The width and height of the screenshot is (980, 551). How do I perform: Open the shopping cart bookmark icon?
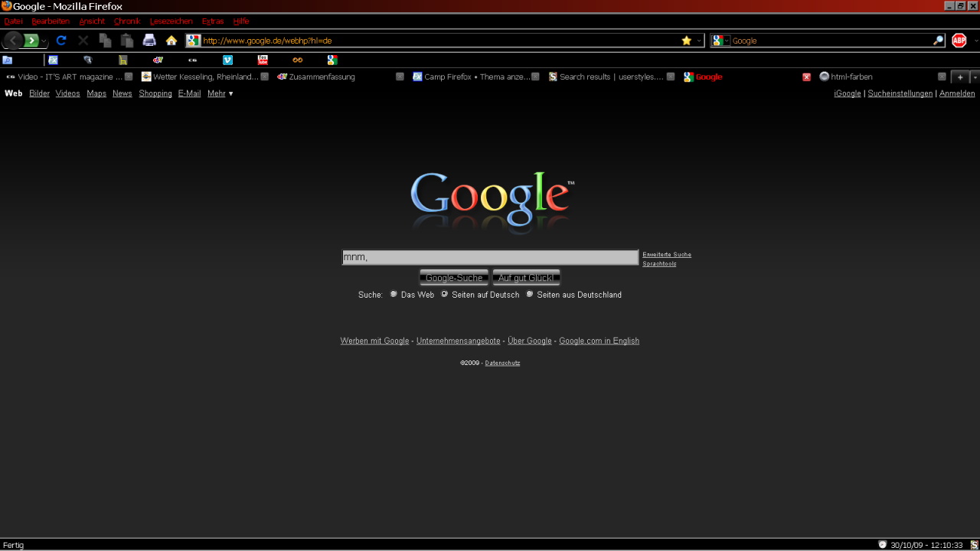coord(122,60)
